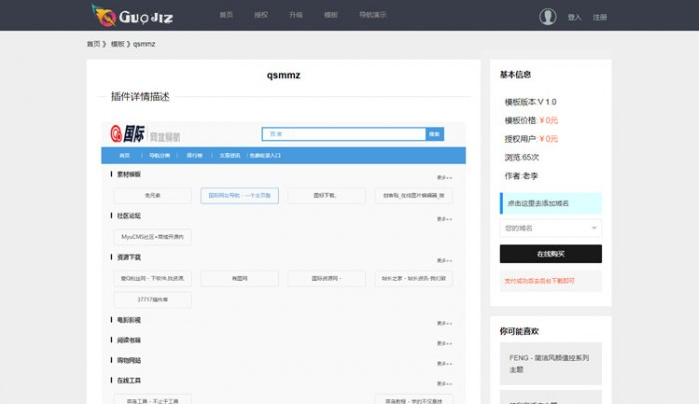This screenshot has width=699, height=404.
Task: Open the 导航演示 menu item
Action: (373, 15)
